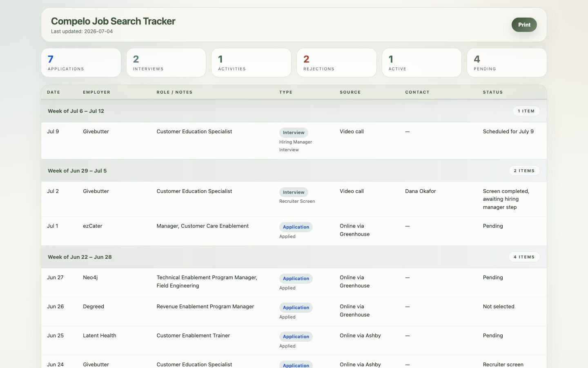The width and height of the screenshot is (588, 368).
Task: Click 'Customer Enablement Trainer' role text
Action: tap(193, 336)
